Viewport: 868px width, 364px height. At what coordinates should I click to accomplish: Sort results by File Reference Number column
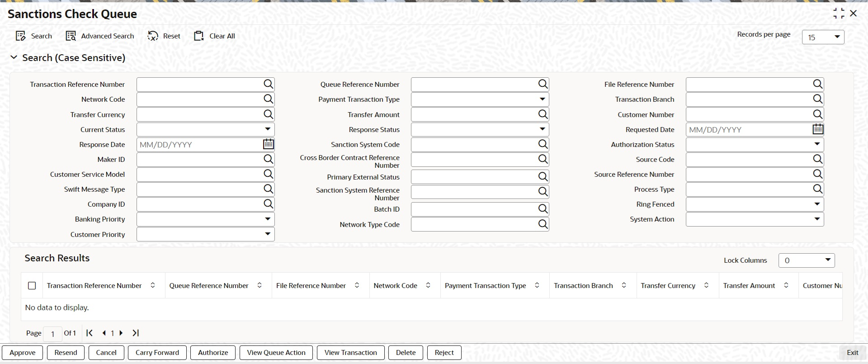[x=357, y=285]
